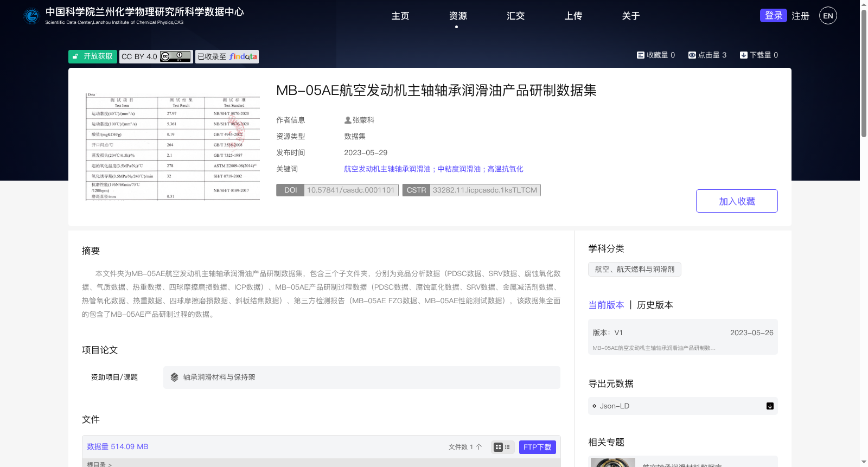The image size is (868, 467).
Task: Open the 资源 navigation item
Action: click(458, 16)
